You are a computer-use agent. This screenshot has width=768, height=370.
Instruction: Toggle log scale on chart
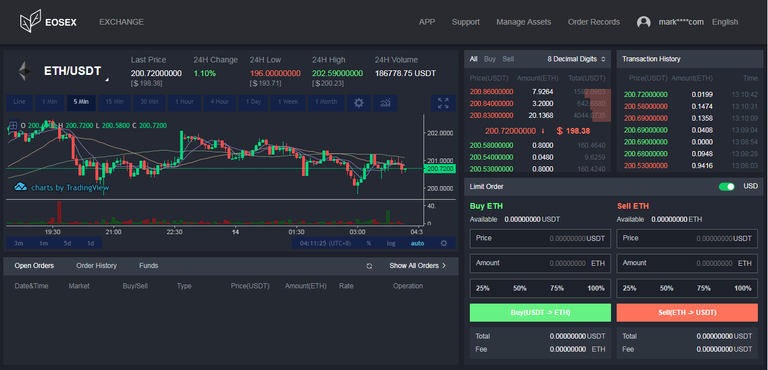[x=391, y=243]
